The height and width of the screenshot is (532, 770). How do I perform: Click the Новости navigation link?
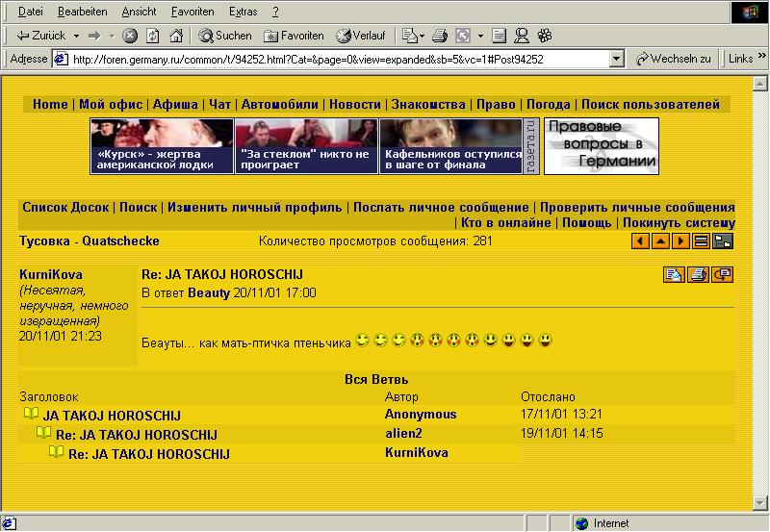pyautogui.click(x=354, y=104)
